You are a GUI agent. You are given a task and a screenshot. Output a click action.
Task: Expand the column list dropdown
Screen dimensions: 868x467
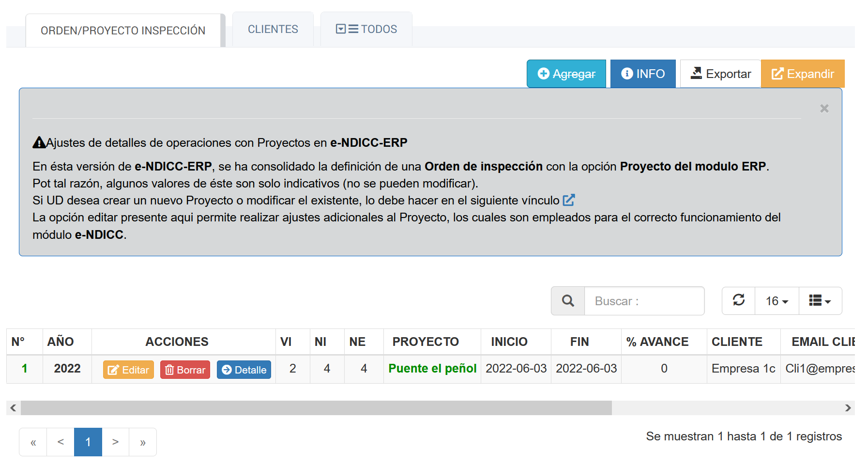point(820,301)
